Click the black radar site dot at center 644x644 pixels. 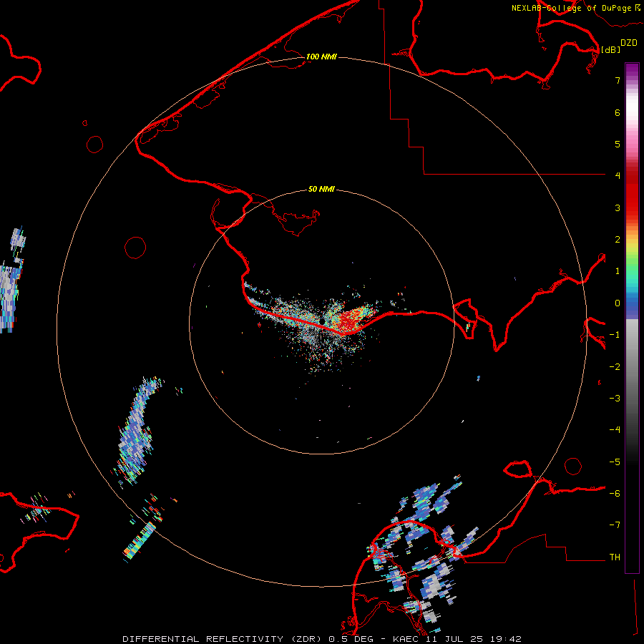pos(323,320)
